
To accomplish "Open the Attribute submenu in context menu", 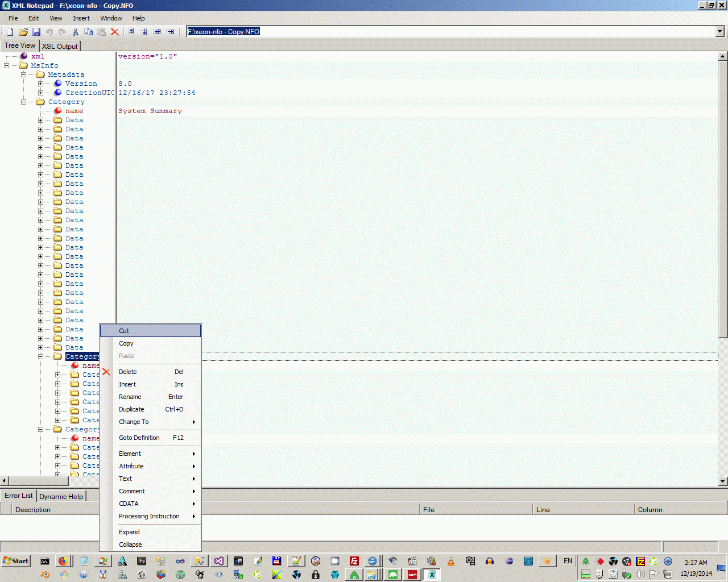I will [x=151, y=466].
